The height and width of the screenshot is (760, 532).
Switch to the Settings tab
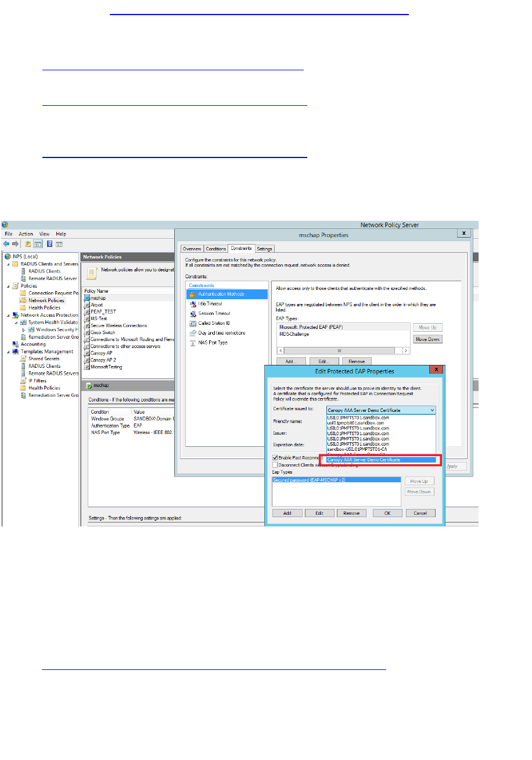tap(264, 249)
